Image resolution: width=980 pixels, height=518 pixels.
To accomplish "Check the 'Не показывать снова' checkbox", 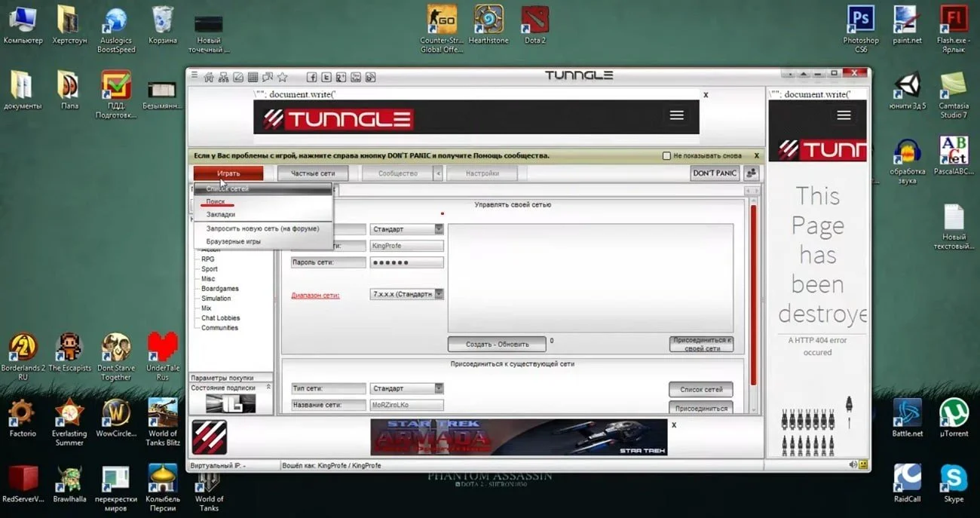I will (x=666, y=156).
